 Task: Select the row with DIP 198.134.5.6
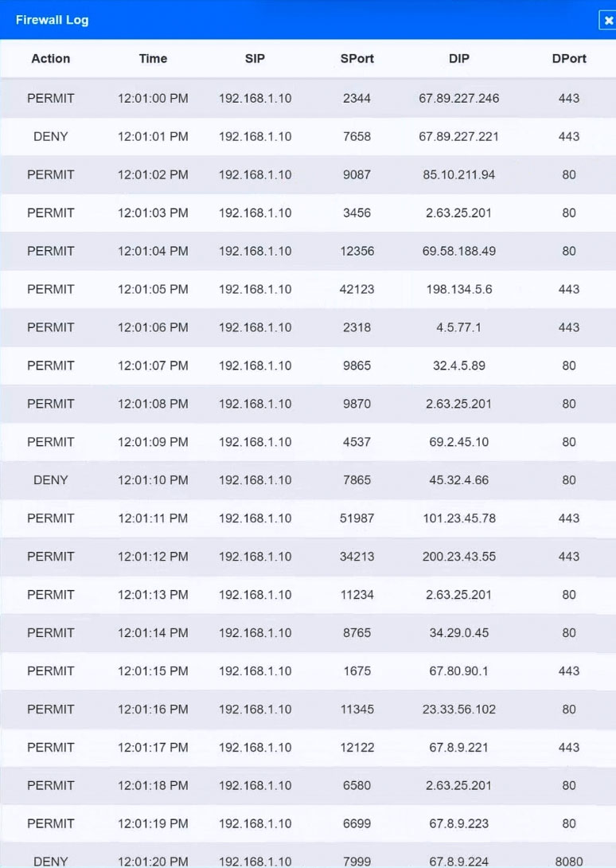308,289
